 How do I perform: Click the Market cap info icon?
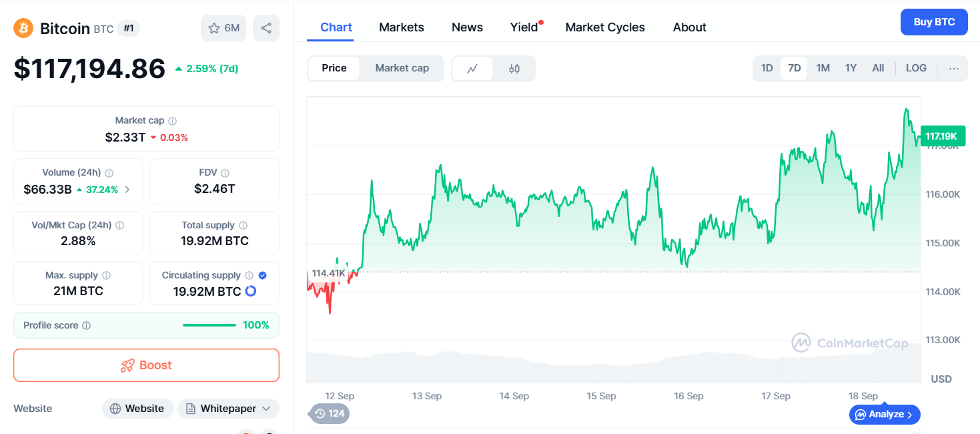(172, 121)
